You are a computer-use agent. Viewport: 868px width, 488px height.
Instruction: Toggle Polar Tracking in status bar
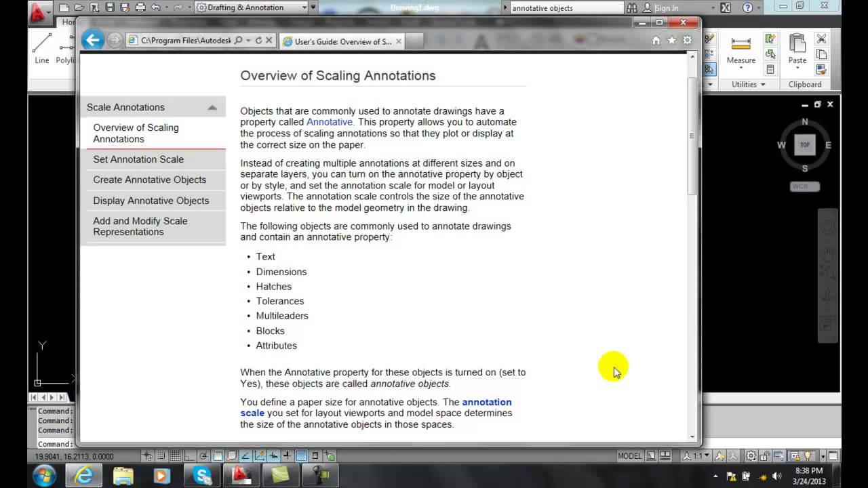[x=204, y=456]
